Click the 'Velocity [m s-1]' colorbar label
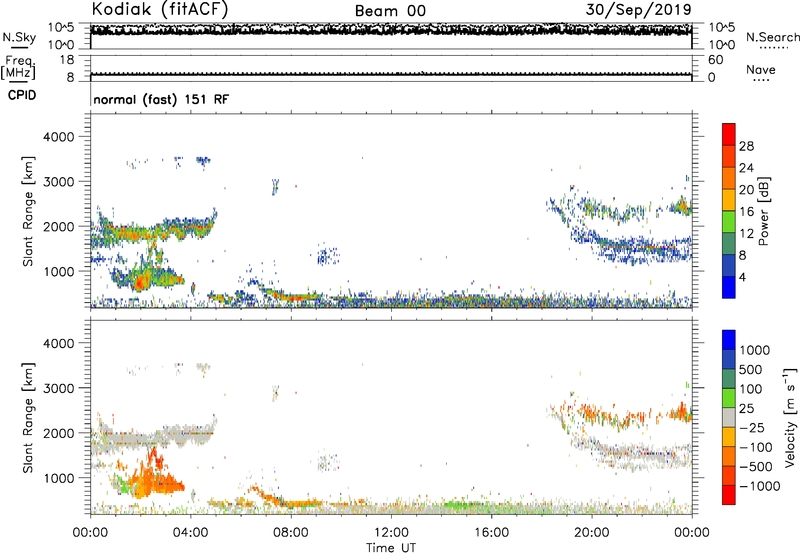The height and width of the screenshot is (554, 800). click(x=790, y=417)
